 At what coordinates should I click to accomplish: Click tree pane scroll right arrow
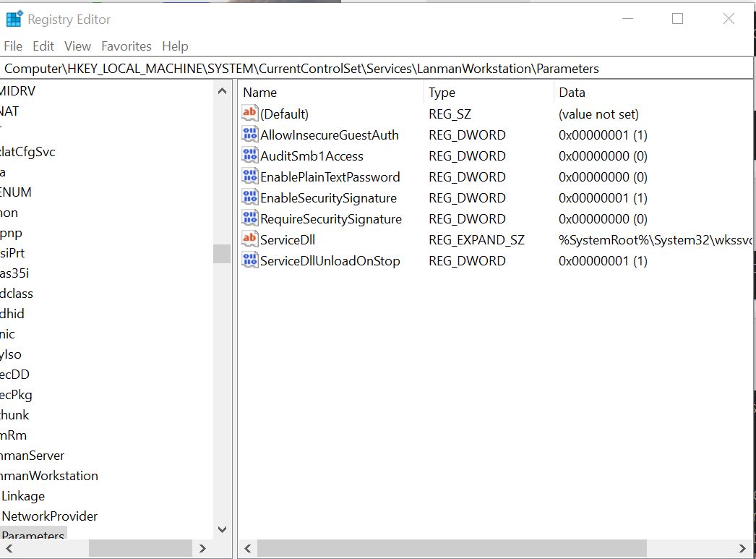pyautogui.click(x=202, y=548)
